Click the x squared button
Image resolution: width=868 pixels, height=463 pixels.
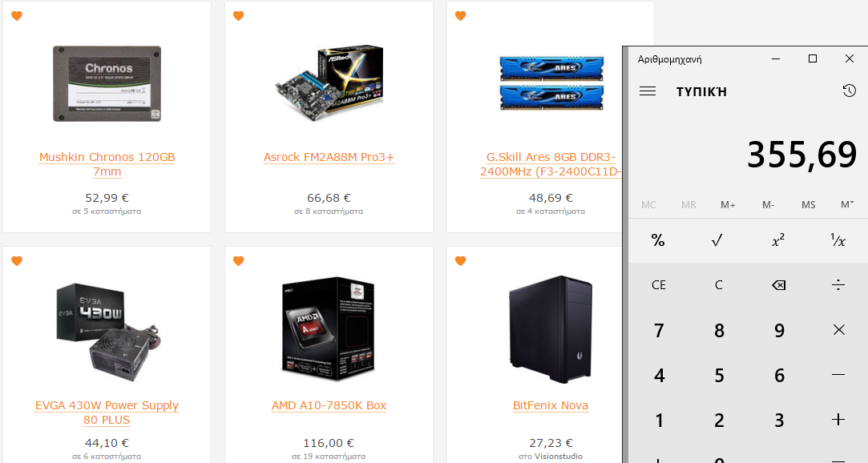coord(777,240)
